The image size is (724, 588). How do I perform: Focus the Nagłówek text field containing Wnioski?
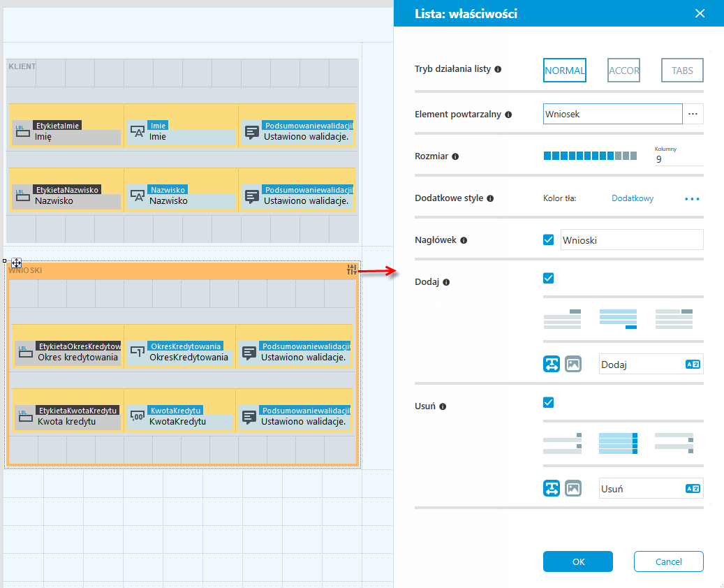click(x=632, y=240)
